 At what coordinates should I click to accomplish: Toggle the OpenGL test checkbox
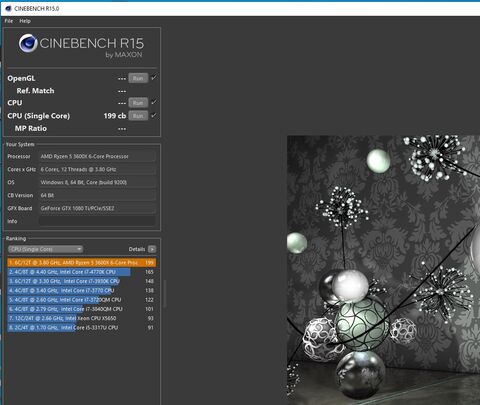coord(154,78)
